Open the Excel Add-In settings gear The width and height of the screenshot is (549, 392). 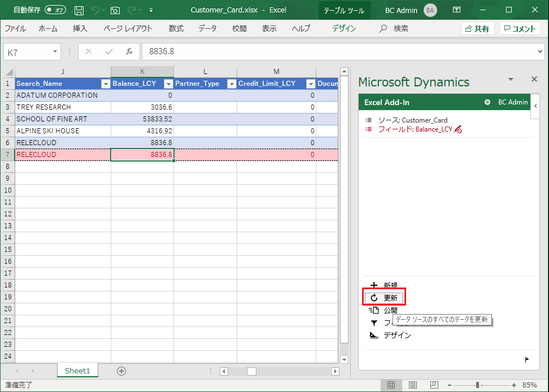point(487,102)
